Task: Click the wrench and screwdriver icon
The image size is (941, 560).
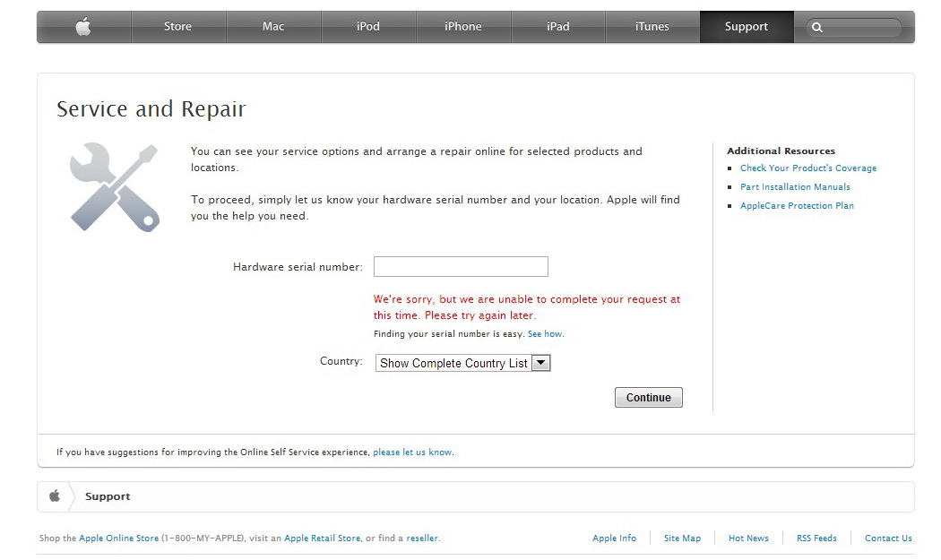Action: pyautogui.click(x=115, y=187)
